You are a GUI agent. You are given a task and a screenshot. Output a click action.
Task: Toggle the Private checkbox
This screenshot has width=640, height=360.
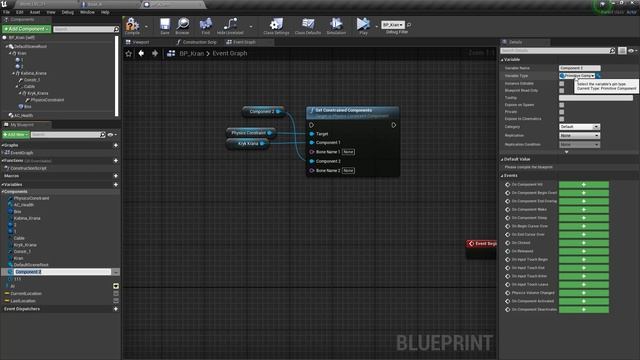tap(562, 112)
